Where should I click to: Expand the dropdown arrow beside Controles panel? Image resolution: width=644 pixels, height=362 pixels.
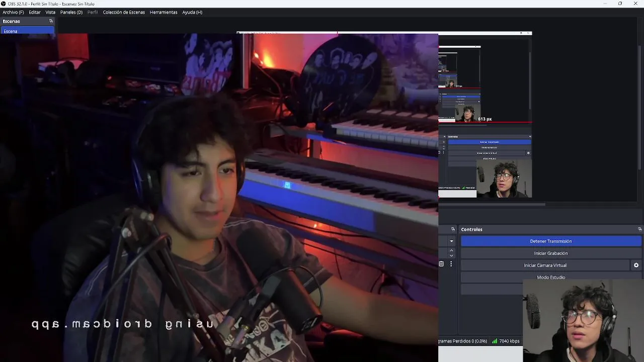451,241
